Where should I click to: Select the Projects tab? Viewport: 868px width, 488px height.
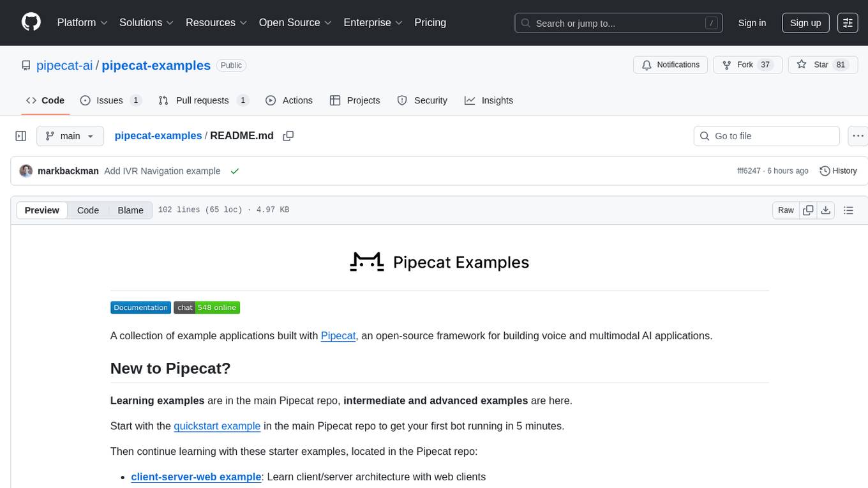coord(355,100)
